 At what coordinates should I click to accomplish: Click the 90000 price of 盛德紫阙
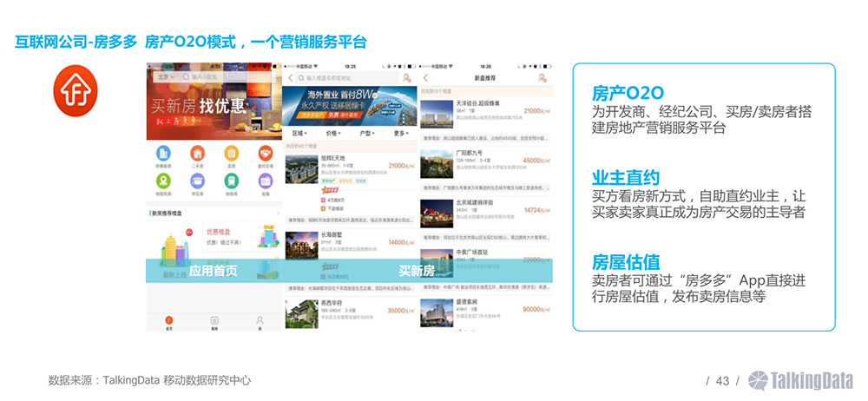[536, 310]
